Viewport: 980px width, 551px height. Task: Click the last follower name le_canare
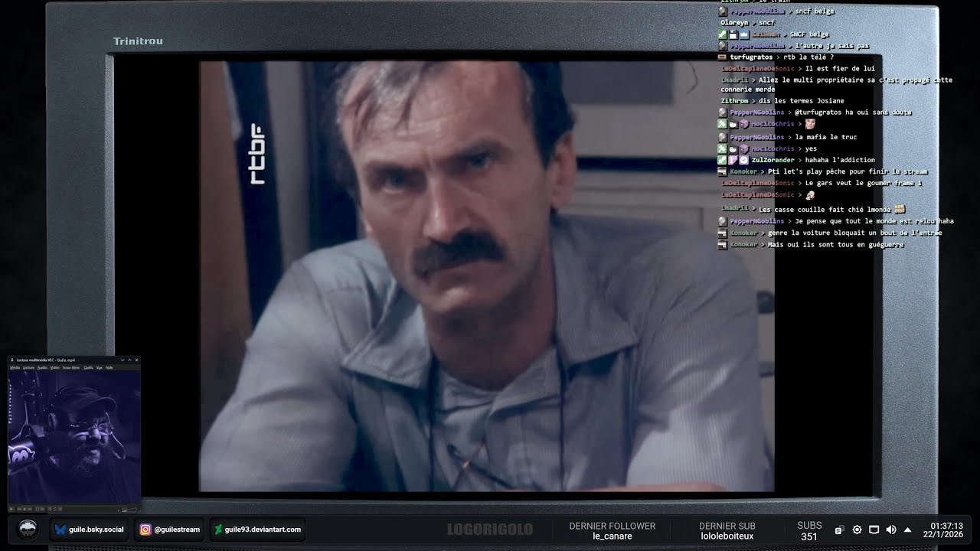click(612, 536)
